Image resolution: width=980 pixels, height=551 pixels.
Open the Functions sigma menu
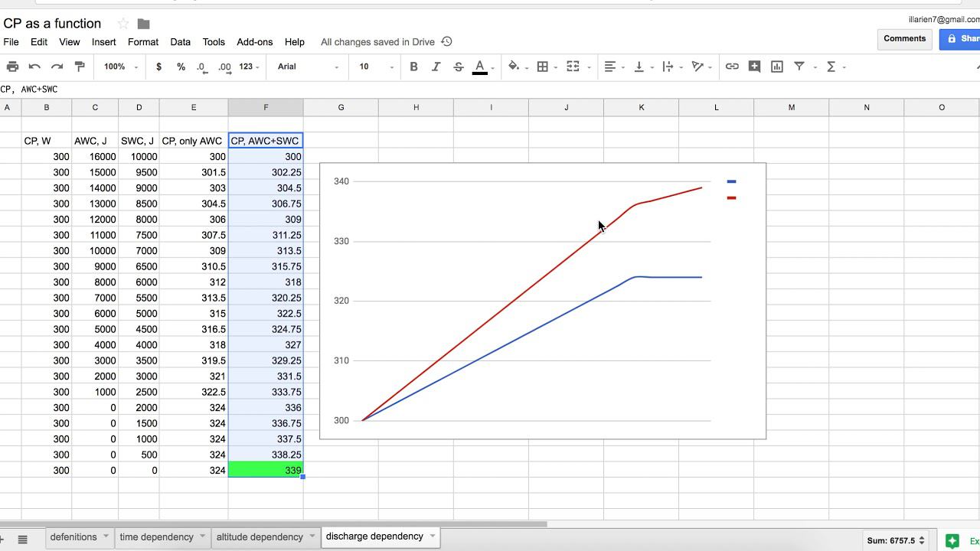coord(831,67)
